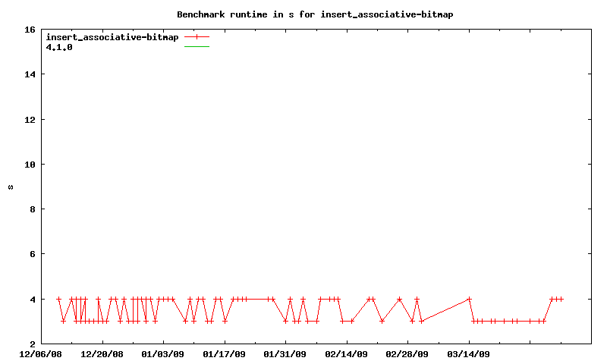The image size is (607, 364).
Task: Pick the 01/17/09 date tick label
Action: (x=224, y=353)
